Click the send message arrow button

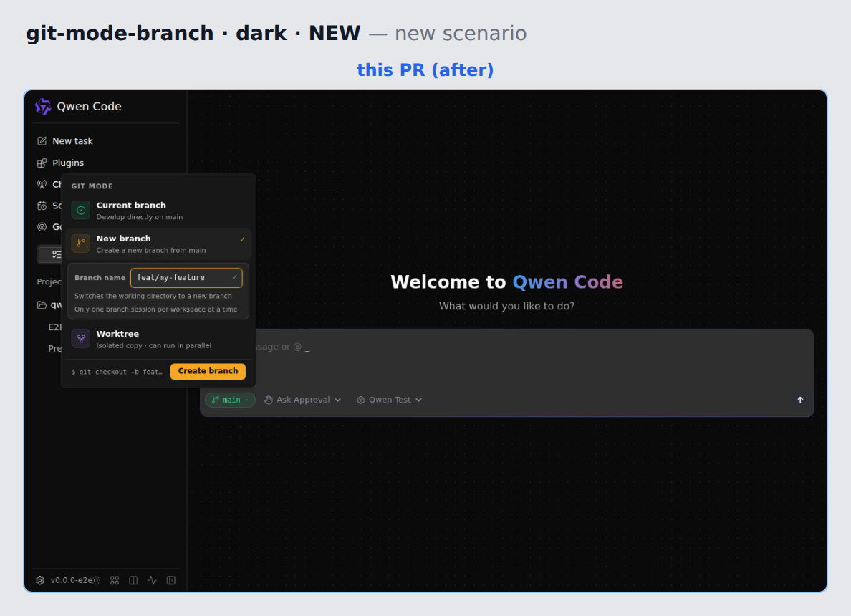click(800, 400)
